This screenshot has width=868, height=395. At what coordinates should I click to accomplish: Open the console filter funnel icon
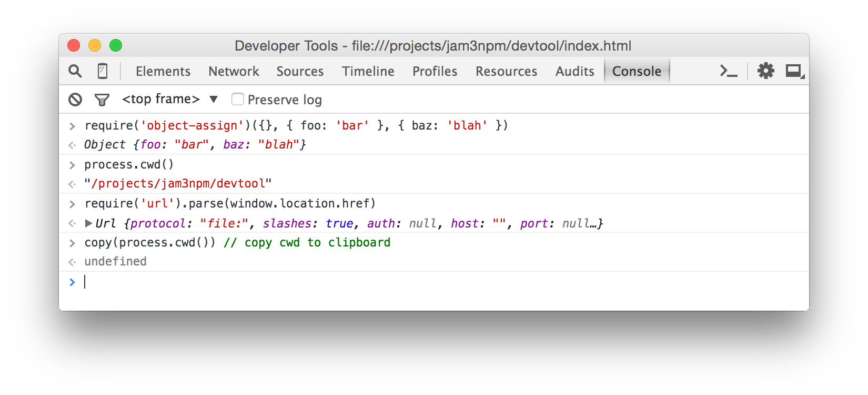[102, 100]
